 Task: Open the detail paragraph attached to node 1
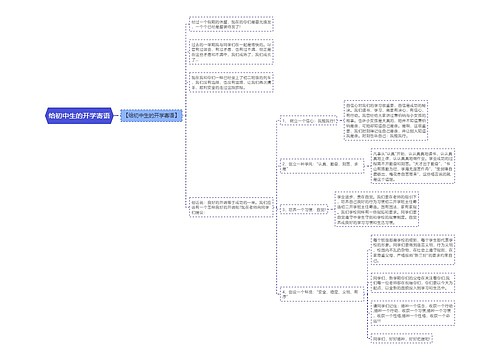pyautogui.click(x=386, y=120)
